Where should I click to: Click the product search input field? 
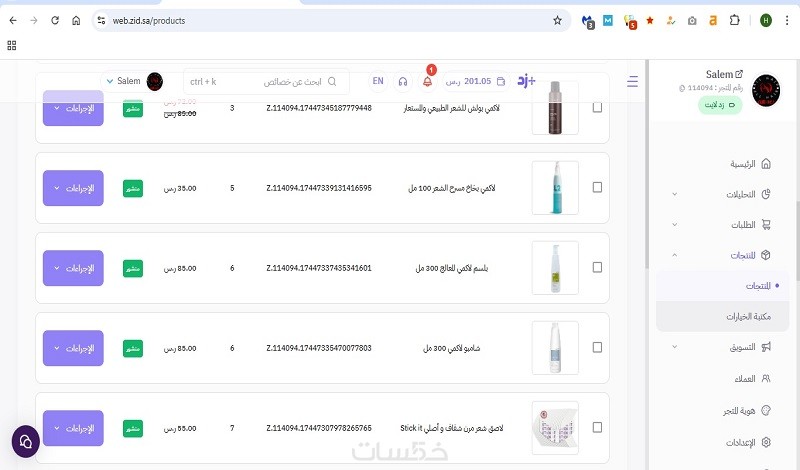[x=266, y=82]
